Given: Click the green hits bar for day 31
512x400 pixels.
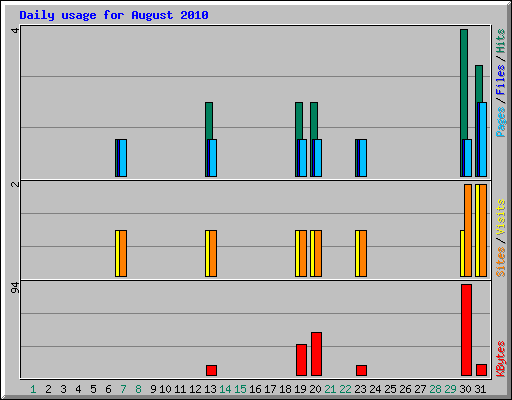Looking at the screenshot, I should click(x=479, y=84).
